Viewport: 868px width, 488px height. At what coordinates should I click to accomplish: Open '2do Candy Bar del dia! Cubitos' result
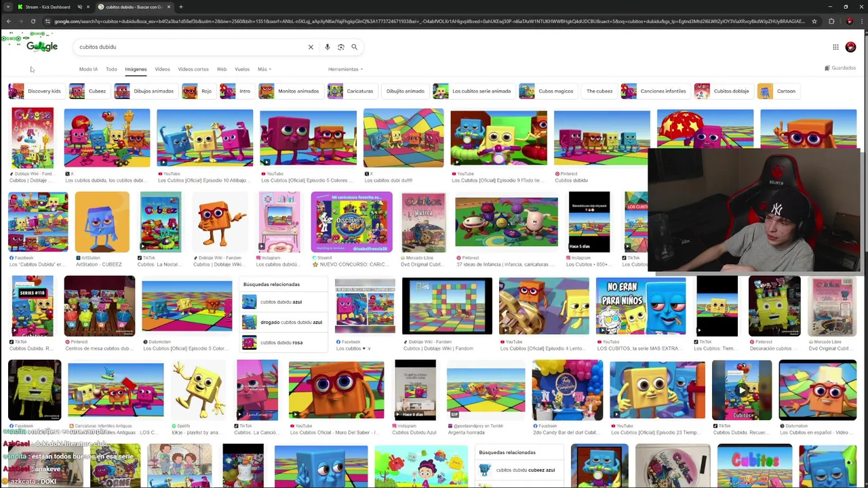[567, 390]
